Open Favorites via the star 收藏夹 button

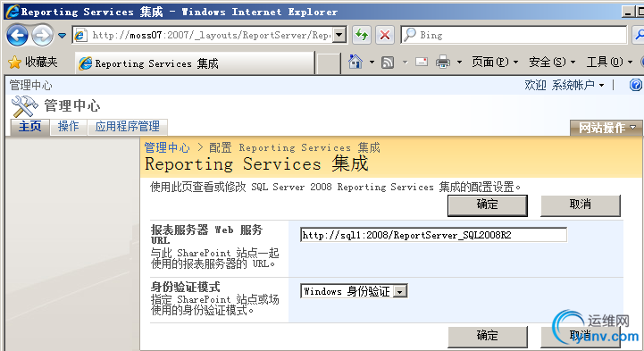(x=33, y=62)
